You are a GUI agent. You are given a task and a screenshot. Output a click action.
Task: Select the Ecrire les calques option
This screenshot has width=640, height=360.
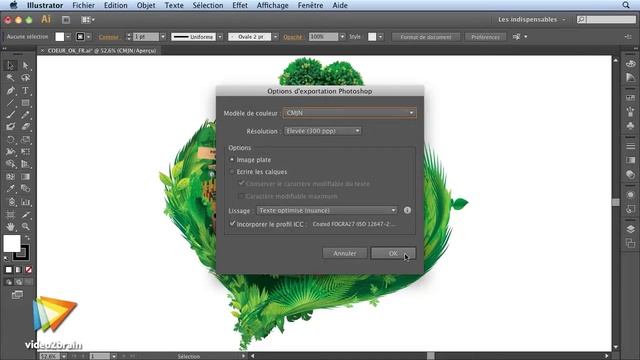[232, 172]
